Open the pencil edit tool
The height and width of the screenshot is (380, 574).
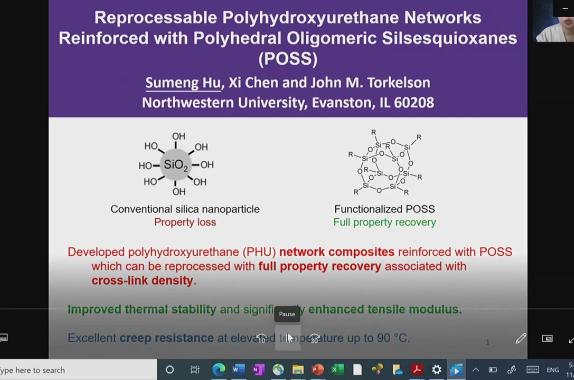pyautogui.click(x=521, y=338)
